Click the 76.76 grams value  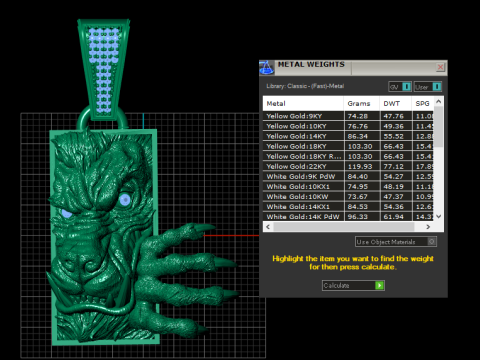[x=358, y=126]
